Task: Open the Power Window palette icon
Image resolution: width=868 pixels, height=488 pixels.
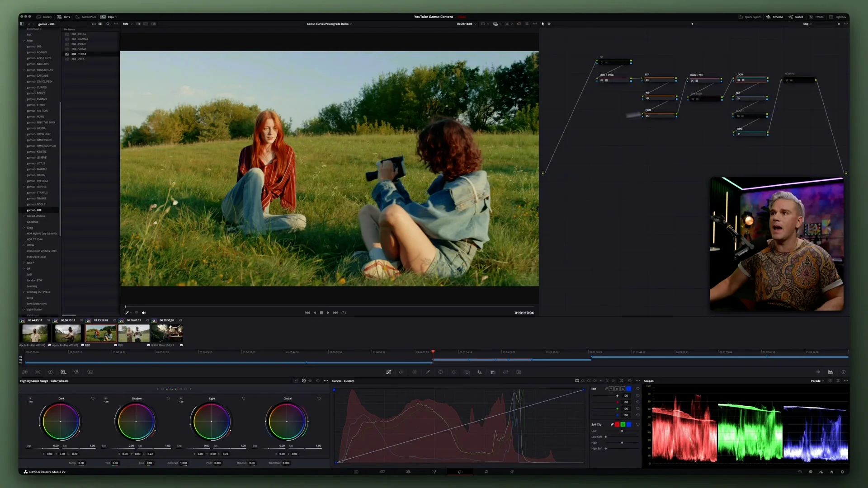Action: click(x=441, y=372)
